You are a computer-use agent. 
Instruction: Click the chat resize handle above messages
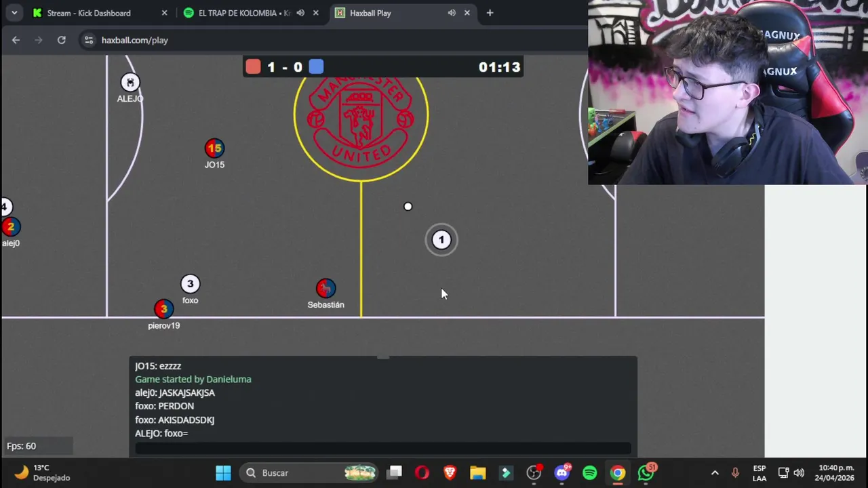pos(383,357)
